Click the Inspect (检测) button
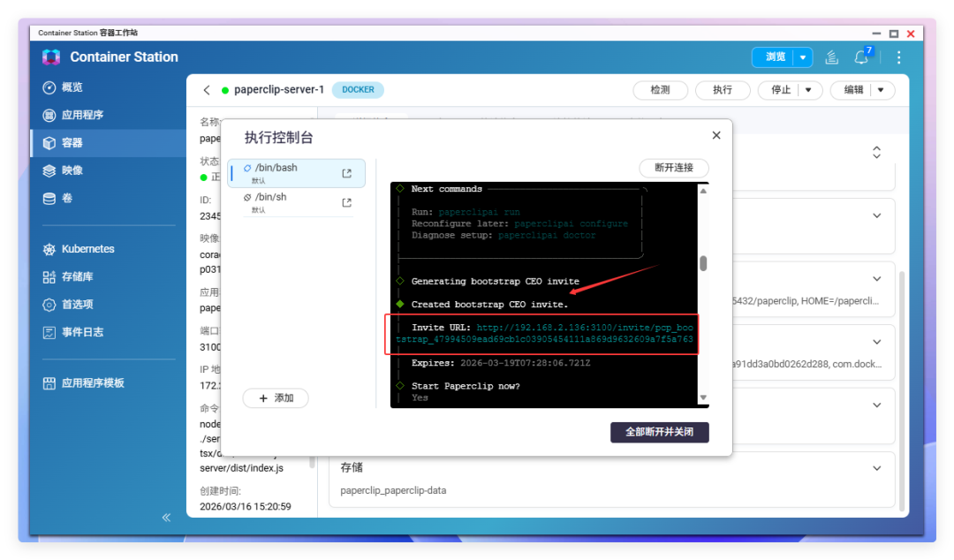 [x=660, y=90]
